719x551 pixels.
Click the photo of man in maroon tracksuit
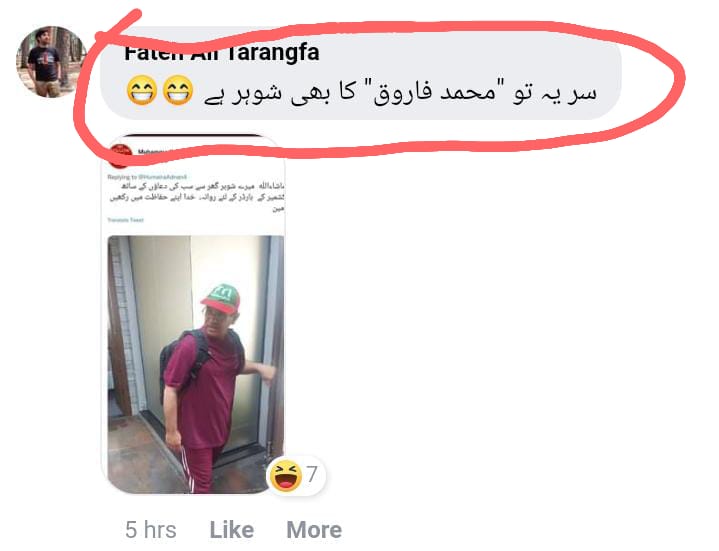(x=196, y=364)
